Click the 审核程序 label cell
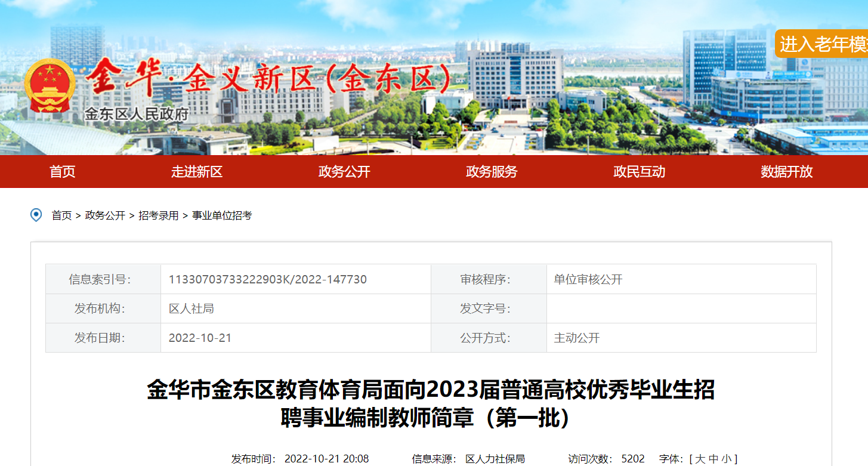The image size is (868, 466). (489, 279)
